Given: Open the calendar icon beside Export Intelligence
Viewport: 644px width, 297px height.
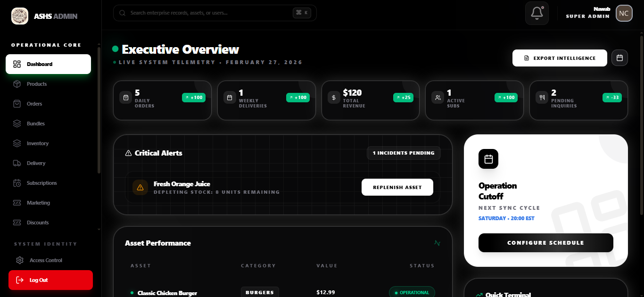Looking at the screenshot, I should point(619,58).
